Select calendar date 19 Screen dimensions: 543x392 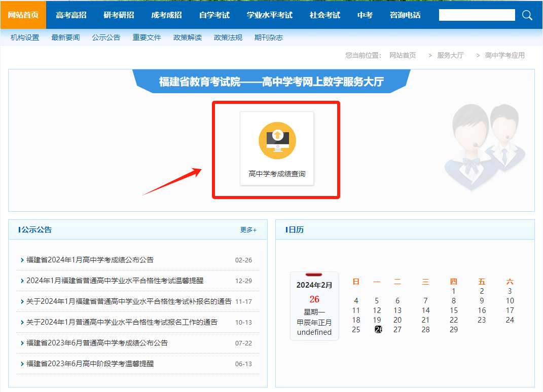point(377,320)
